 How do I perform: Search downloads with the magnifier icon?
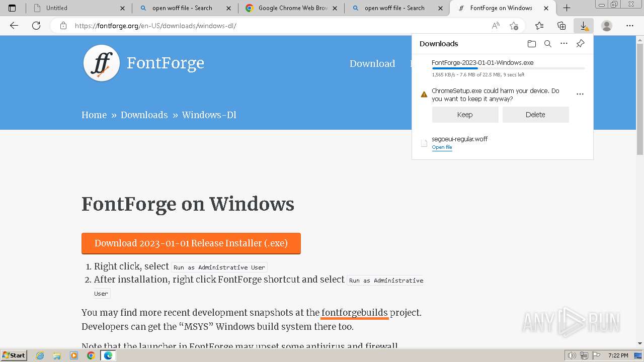pyautogui.click(x=548, y=44)
